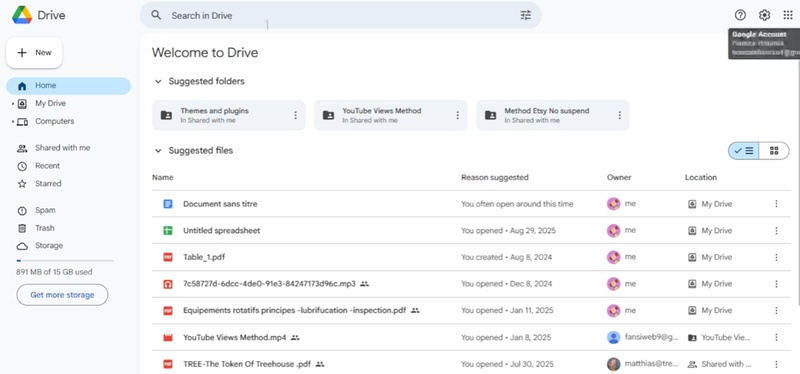Click the Name column header
The width and height of the screenshot is (800, 374).
tap(162, 178)
